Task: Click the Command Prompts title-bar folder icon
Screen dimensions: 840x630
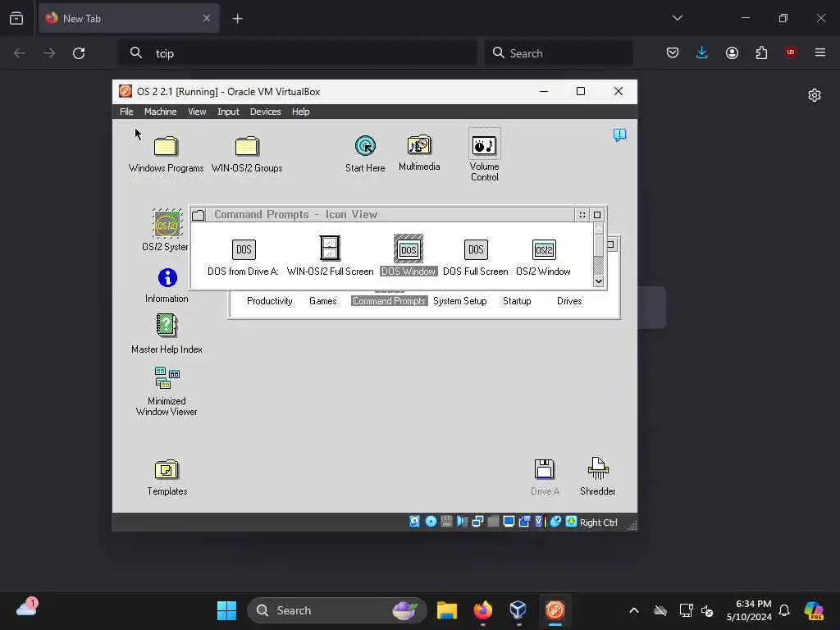Action: click(199, 215)
